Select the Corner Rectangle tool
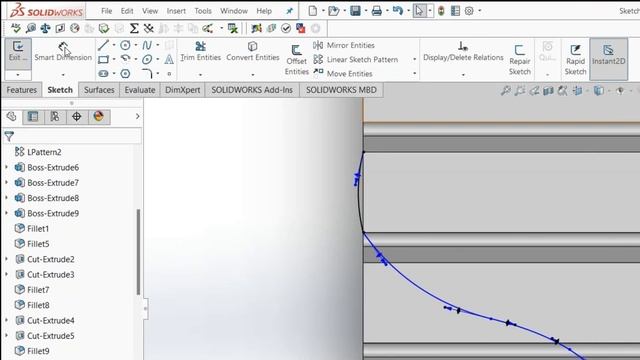 (x=103, y=60)
